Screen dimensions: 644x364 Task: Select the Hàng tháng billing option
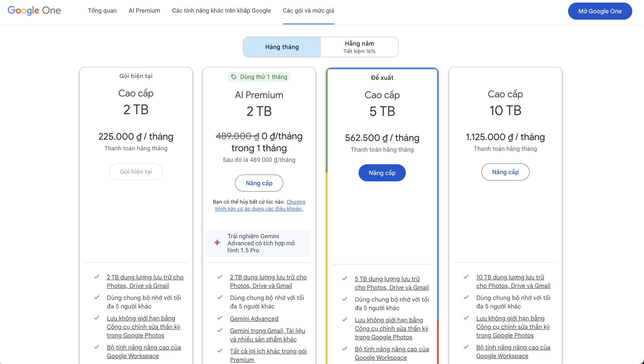coord(282,47)
